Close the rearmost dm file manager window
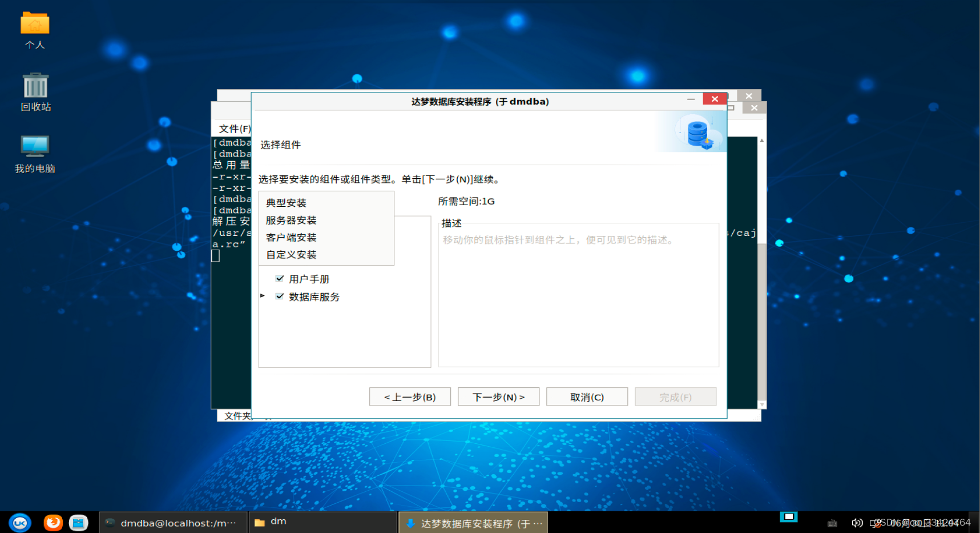Viewport: 980px width, 533px height. point(749,95)
